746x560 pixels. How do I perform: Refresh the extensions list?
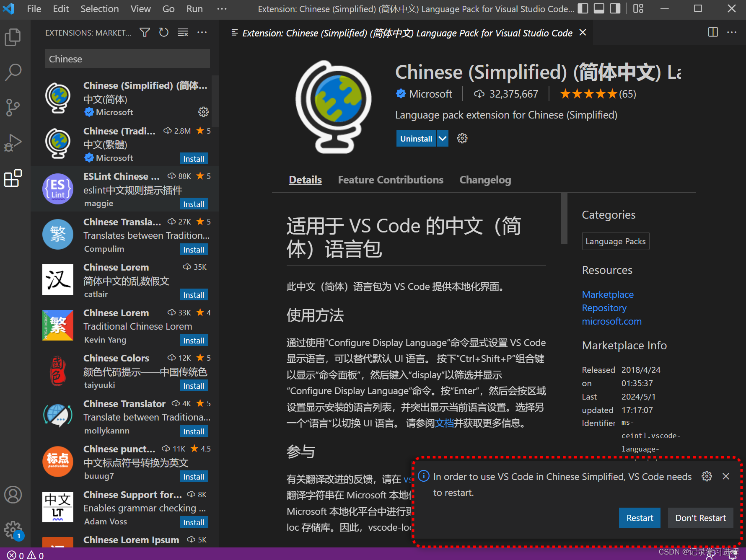(x=163, y=32)
